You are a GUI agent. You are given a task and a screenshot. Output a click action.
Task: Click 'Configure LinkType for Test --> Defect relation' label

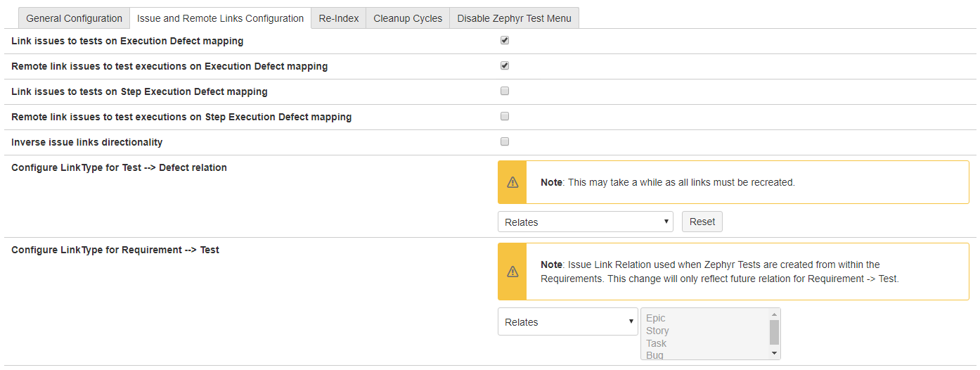point(119,167)
